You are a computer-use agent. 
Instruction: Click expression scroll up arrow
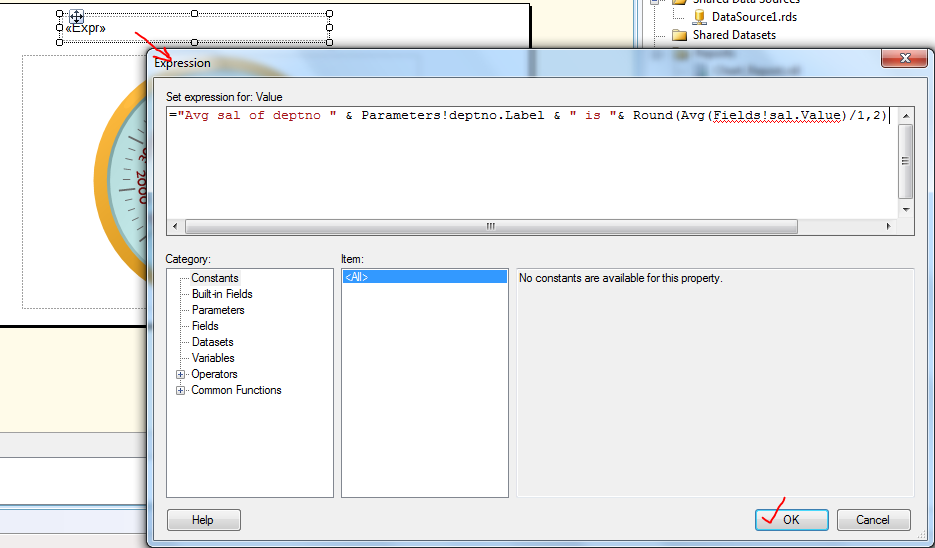(906, 116)
